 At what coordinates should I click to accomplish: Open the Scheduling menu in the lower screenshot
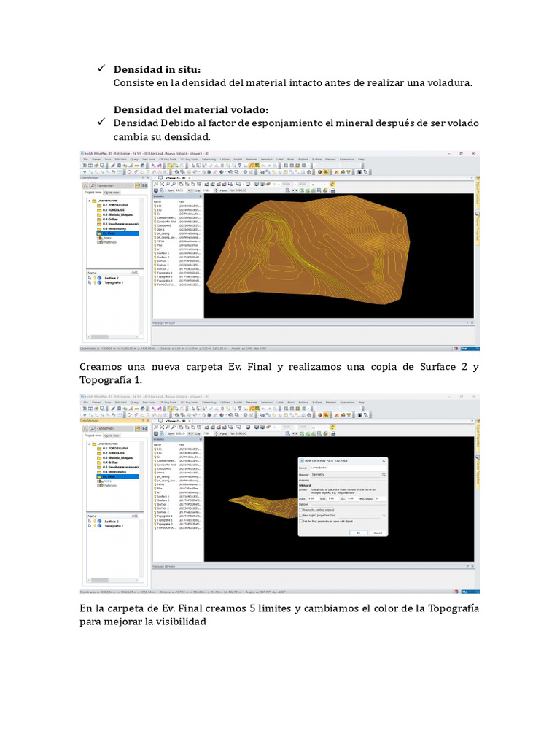point(209,403)
